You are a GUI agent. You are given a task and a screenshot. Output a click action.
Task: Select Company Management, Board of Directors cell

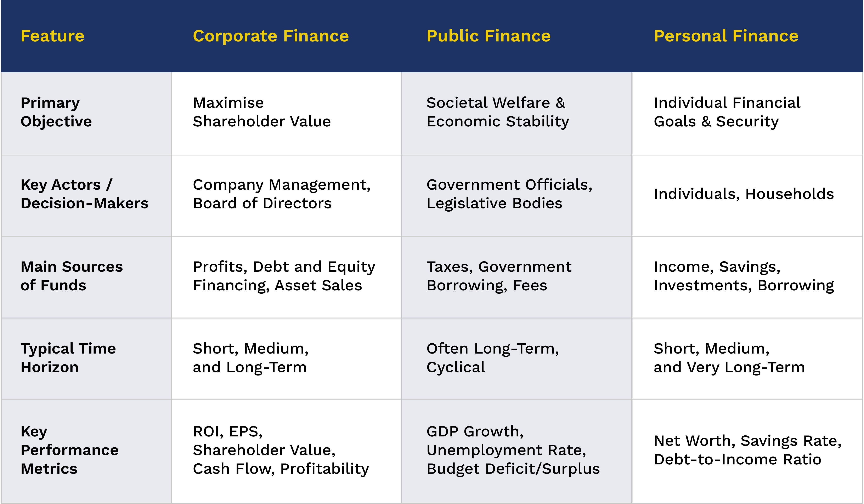click(282, 194)
